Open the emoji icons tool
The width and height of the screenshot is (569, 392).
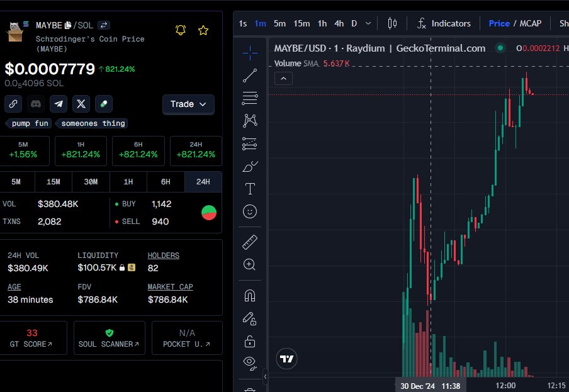[250, 211]
